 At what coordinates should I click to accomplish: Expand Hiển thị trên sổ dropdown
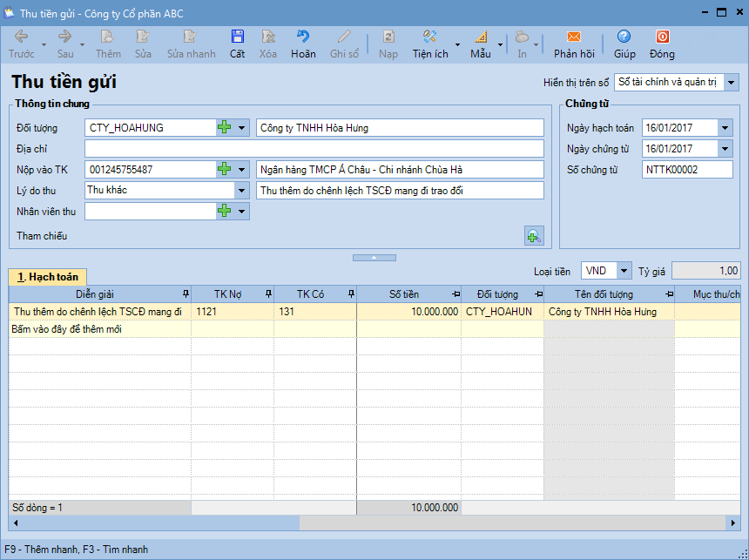click(x=731, y=83)
